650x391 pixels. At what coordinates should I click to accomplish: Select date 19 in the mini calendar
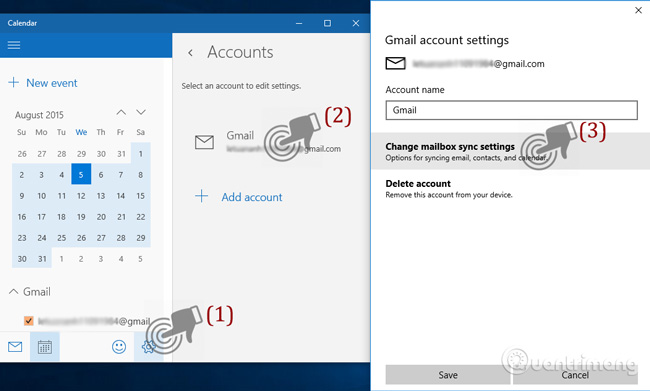point(81,217)
